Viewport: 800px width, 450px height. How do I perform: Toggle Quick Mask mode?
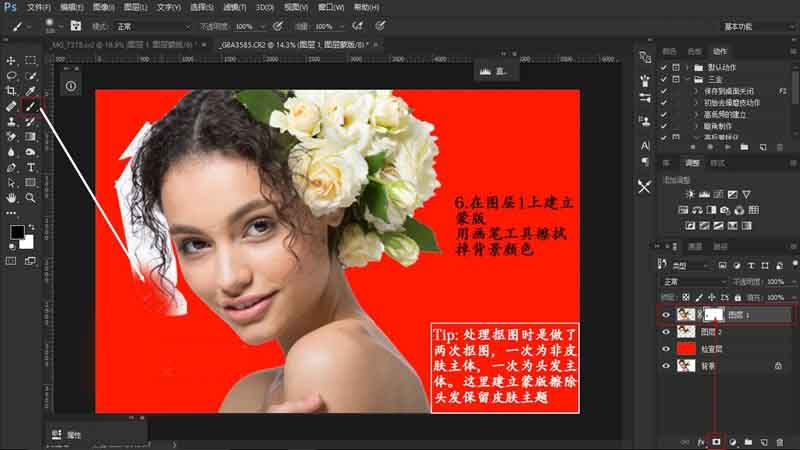(x=11, y=261)
